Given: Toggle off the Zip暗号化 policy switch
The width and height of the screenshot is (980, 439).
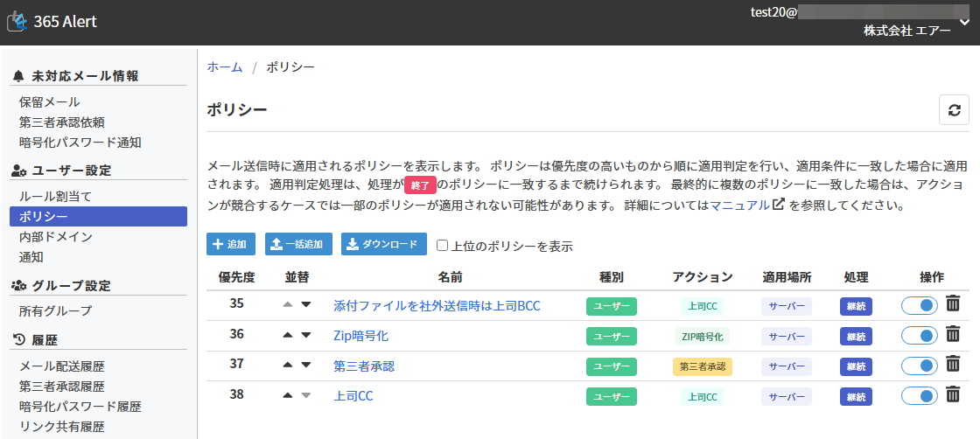Looking at the screenshot, I should tap(919, 335).
